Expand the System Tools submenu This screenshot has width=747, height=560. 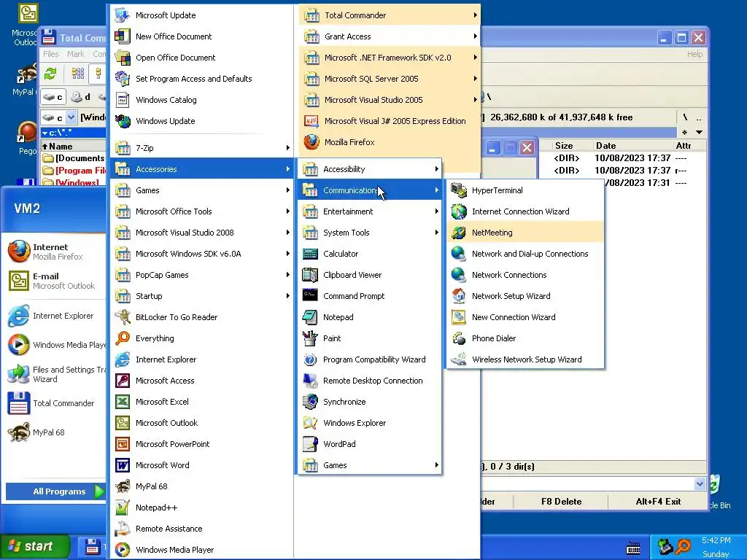pos(370,233)
